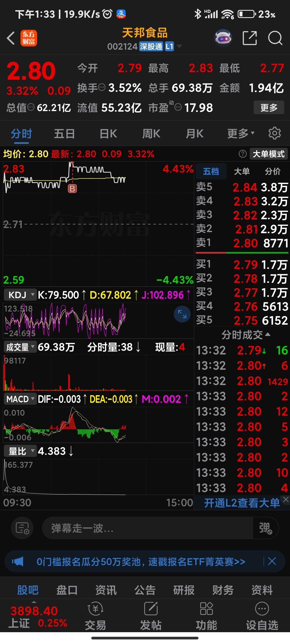Open the 研报 research tab
Image resolution: width=290 pixels, height=644 pixels.
click(184, 590)
